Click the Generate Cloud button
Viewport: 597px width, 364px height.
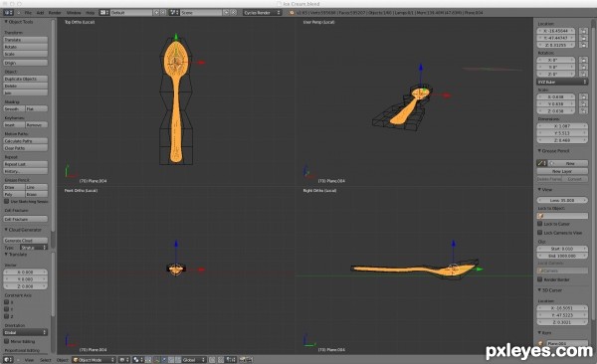point(26,241)
